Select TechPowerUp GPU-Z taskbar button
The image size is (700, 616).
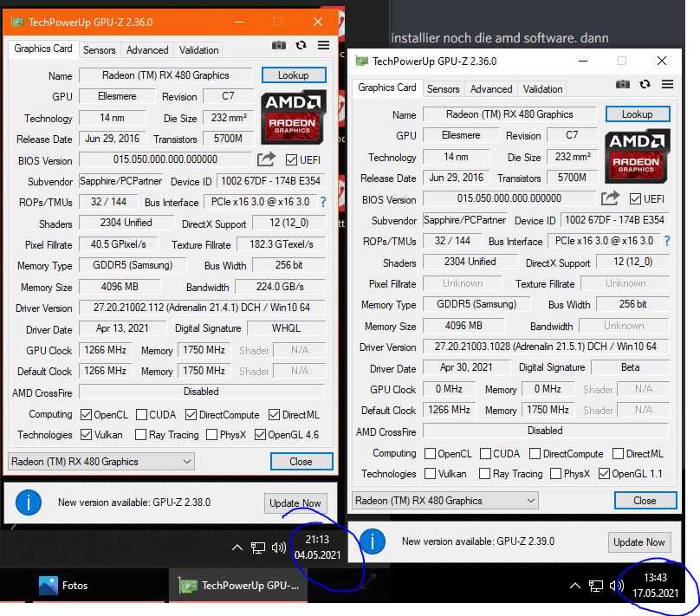[x=238, y=585]
